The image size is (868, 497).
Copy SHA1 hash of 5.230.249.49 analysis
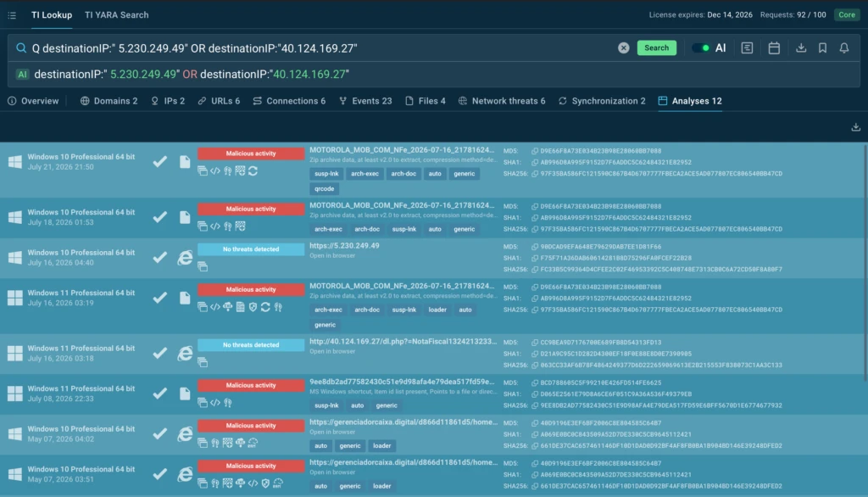535,258
